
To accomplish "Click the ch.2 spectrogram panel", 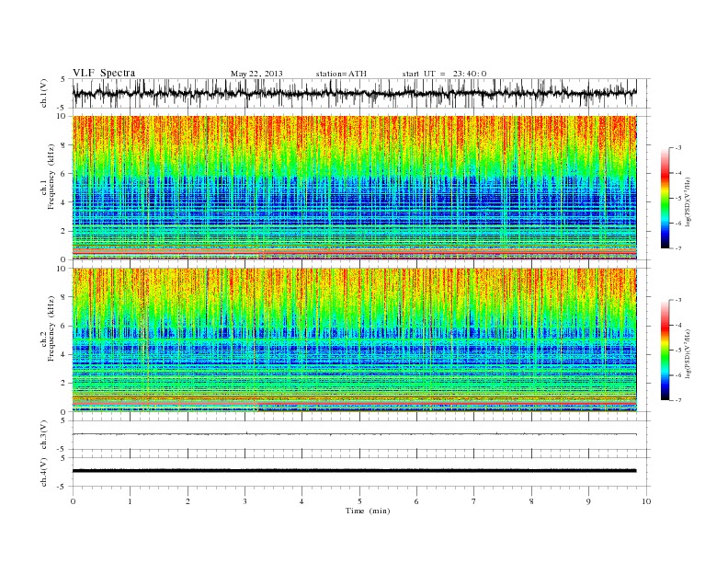I will [x=355, y=339].
